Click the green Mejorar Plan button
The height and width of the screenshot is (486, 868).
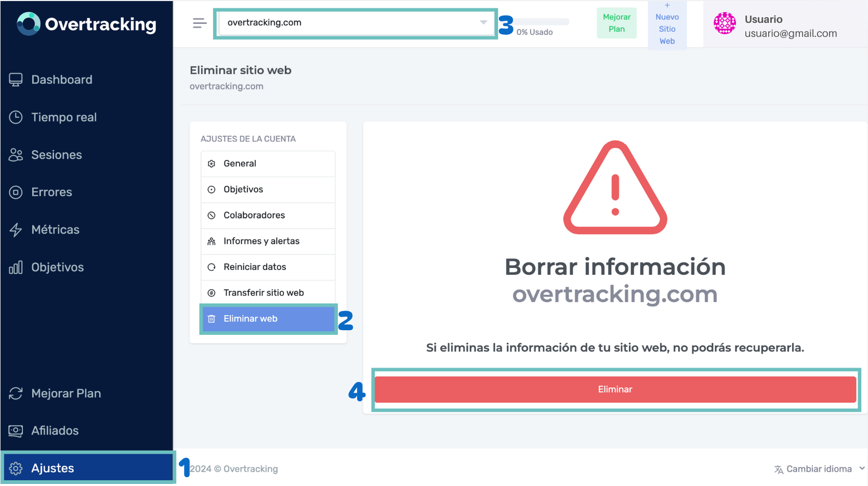[616, 23]
